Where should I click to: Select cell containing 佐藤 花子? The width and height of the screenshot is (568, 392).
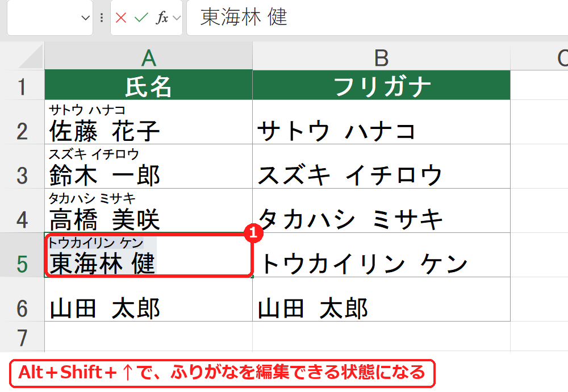148,122
